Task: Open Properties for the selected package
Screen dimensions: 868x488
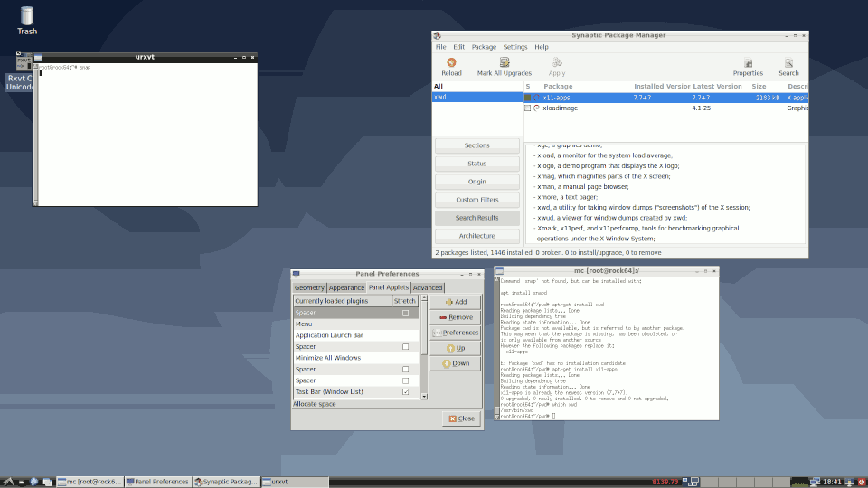Action: (748, 62)
